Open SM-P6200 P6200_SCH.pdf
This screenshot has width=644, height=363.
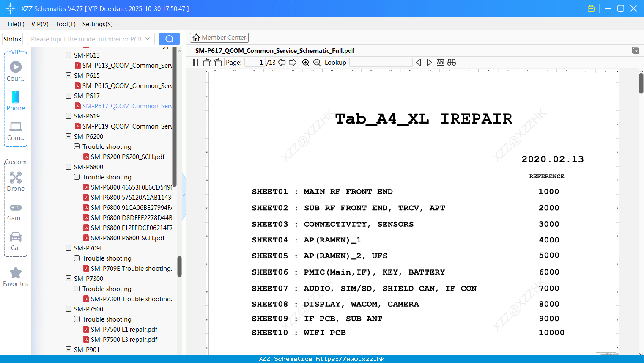[124, 157]
